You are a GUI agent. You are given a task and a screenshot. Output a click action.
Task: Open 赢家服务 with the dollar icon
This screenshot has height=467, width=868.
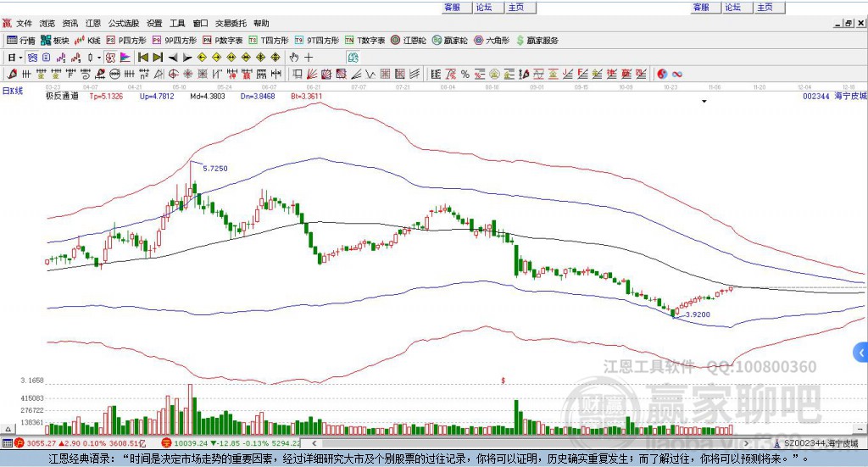pos(537,41)
